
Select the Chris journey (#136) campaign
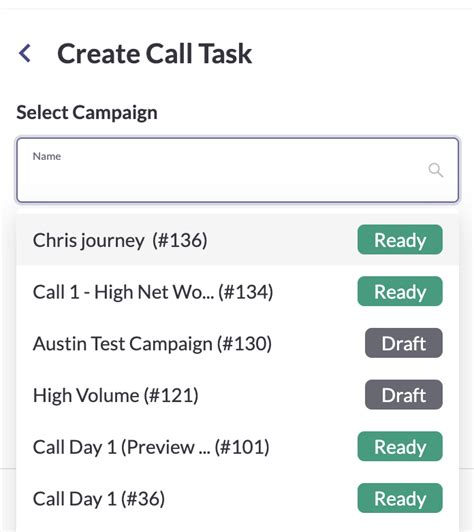point(238,240)
